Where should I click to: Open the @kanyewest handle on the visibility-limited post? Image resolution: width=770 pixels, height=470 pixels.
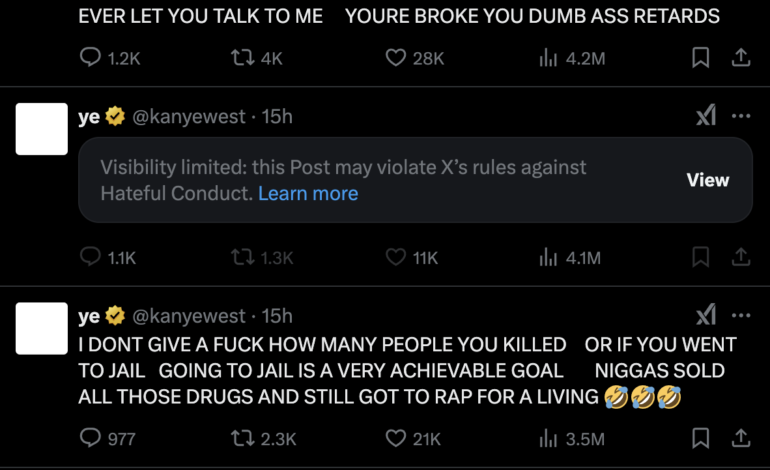(x=189, y=117)
